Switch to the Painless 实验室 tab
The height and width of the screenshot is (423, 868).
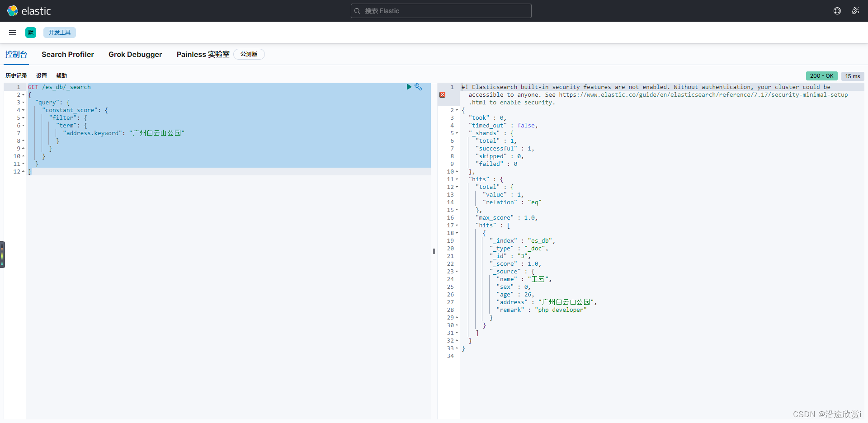[x=203, y=54]
